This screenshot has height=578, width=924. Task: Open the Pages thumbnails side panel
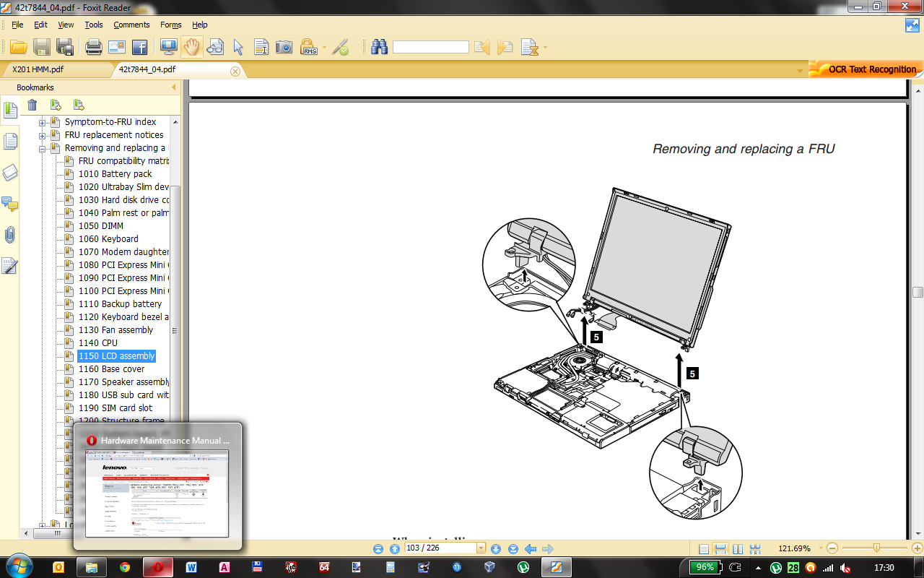click(x=10, y=142)
